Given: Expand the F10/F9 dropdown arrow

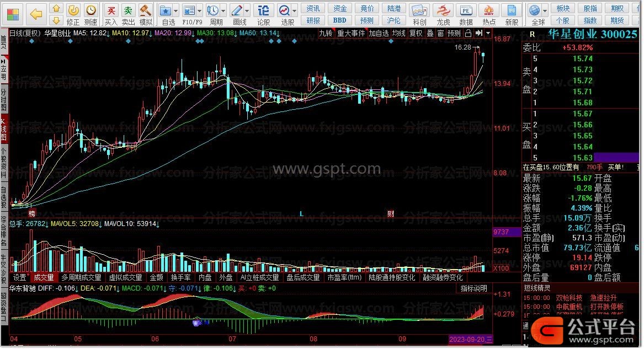Looking at the screenshot, I should click(x=200, y=10).
